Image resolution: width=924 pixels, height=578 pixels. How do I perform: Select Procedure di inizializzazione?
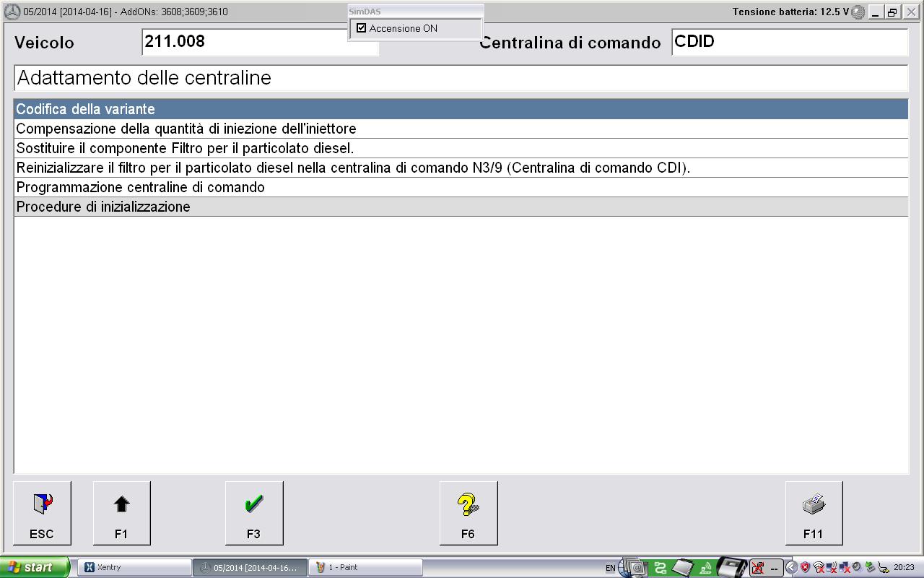[461, 207]
